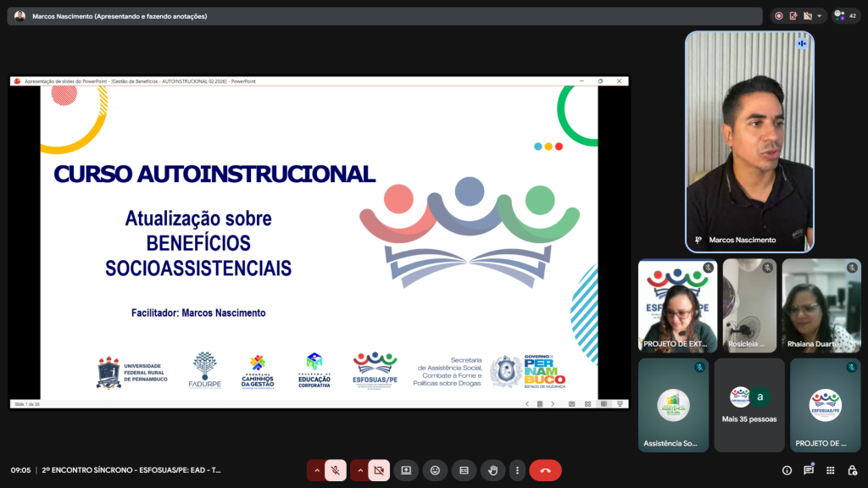Go to next slide arrow in PowerPoint

click(x=554, y=404)
